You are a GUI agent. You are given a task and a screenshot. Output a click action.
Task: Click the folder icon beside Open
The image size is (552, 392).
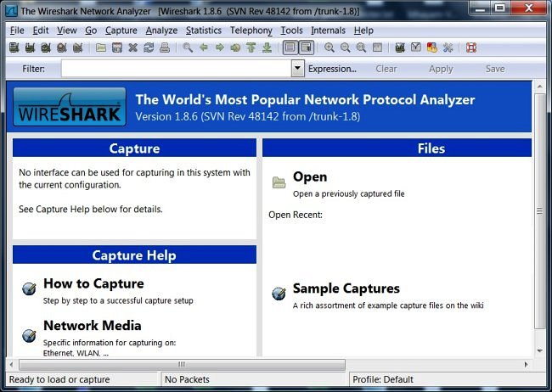click(x=279, y=182)
